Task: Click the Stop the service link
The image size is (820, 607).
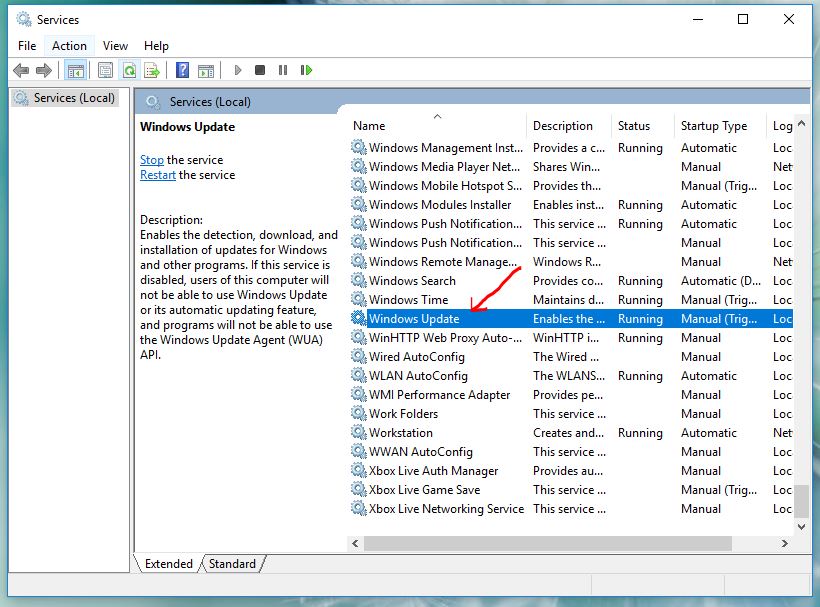Action: coord(152,160)
